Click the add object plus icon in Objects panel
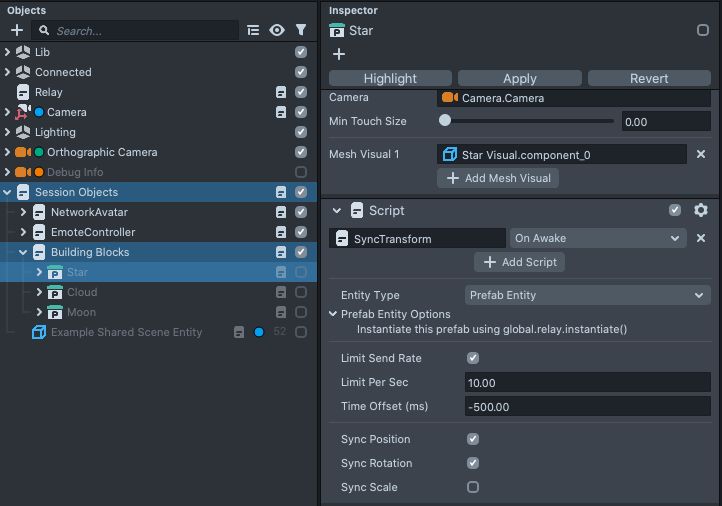This screenshot has width=722, height=506. point(16,31)
